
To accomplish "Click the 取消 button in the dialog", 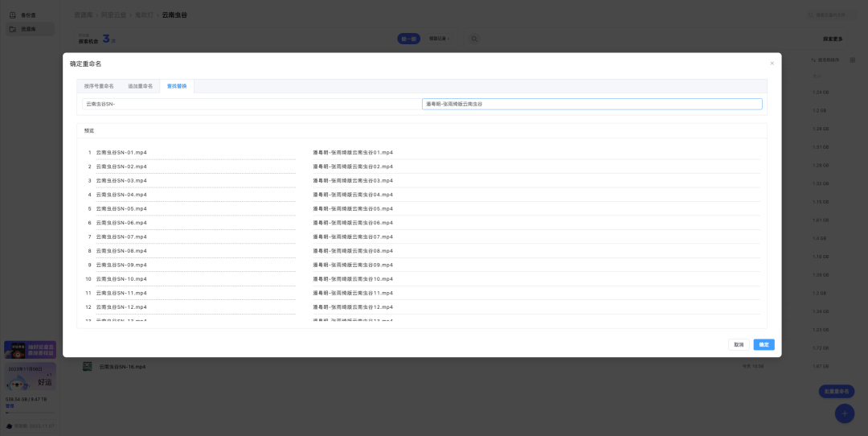I will [x=739, y=344].
